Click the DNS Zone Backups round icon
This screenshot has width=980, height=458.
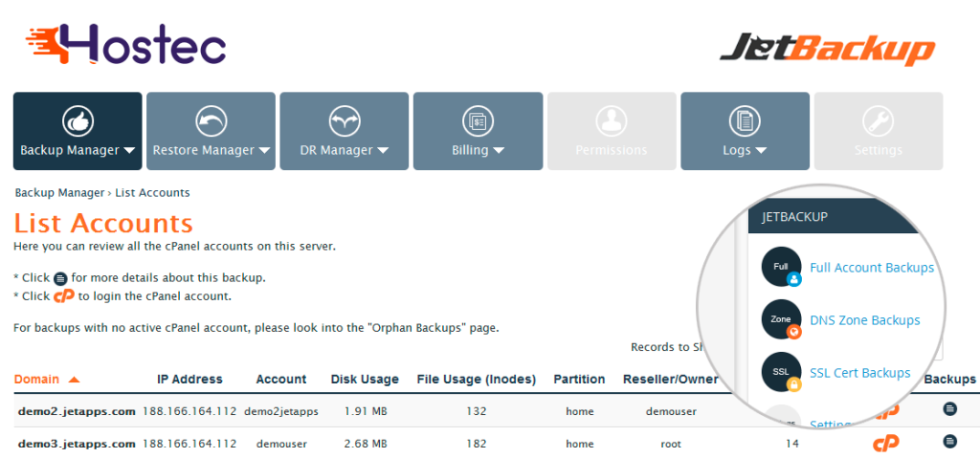[781, 319]
